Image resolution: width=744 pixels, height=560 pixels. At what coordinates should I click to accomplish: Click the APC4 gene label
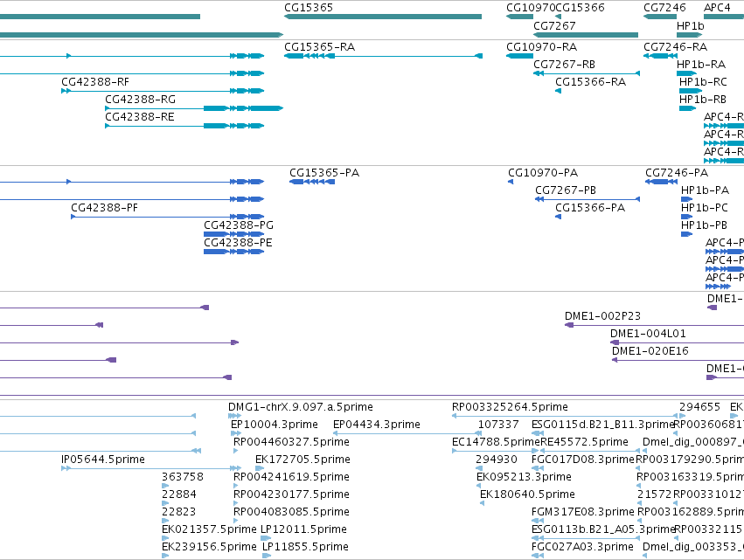click(x=717, y=8)
